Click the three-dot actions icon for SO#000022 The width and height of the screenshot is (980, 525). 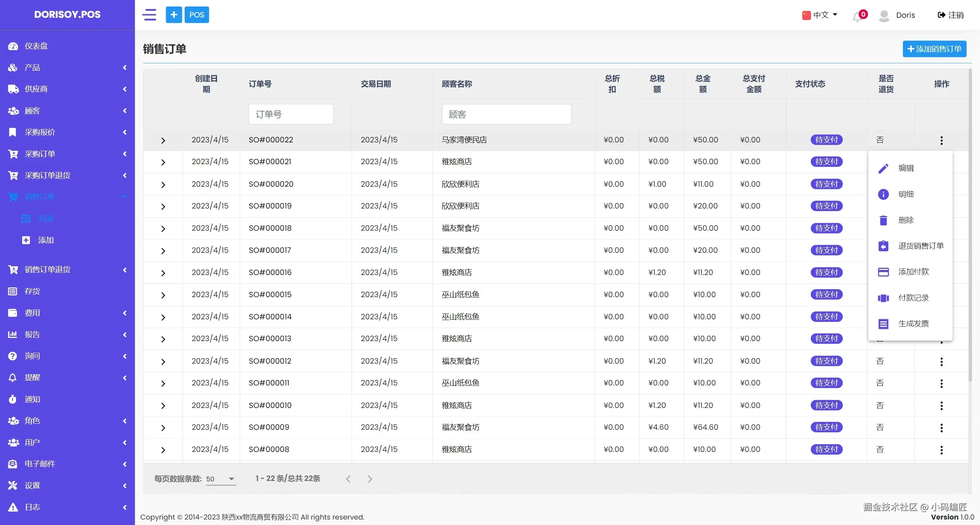pos(941,140)
